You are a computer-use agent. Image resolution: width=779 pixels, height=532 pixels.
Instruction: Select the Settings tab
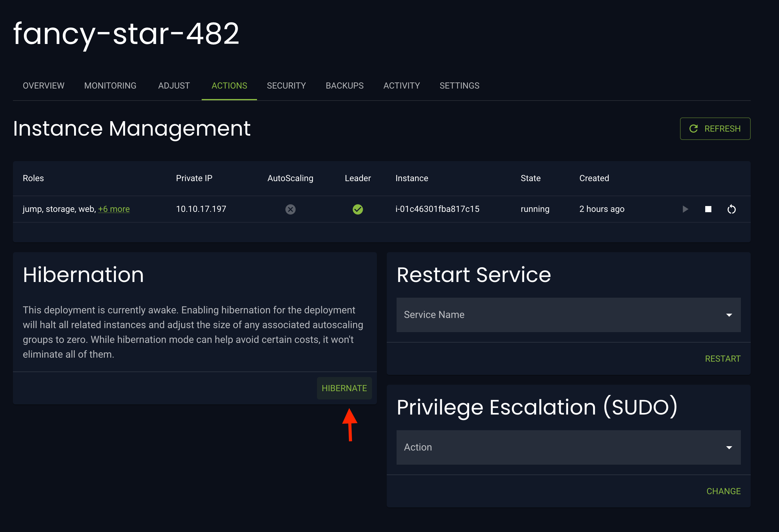point(459,86)
